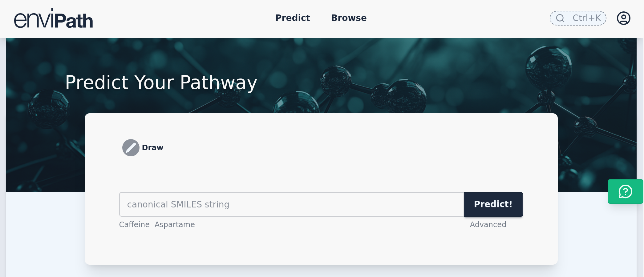Open the Predict navigation menu item
The image size is (644, 277).
coord(293,18)
